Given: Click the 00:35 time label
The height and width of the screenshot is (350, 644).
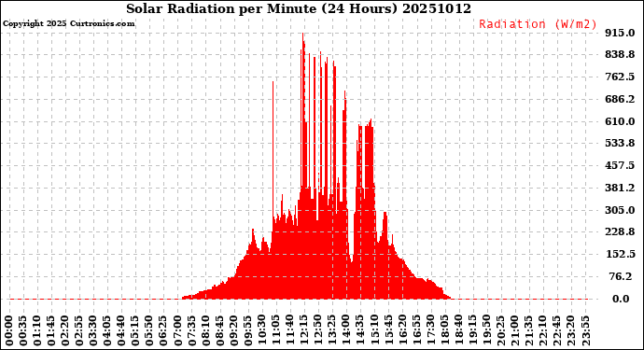Looking at the screenshot, I should [23, 331].
